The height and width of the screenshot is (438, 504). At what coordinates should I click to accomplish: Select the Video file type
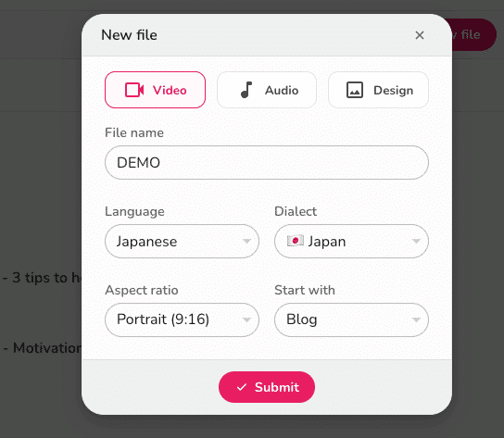(155, 90)
